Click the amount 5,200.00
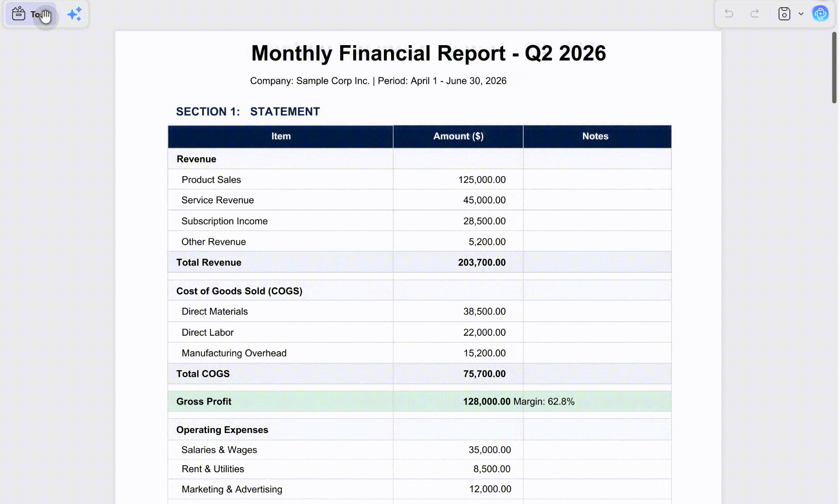Image resolution: width=840 pixels, height=504 pixels. (x=487, y=242)
